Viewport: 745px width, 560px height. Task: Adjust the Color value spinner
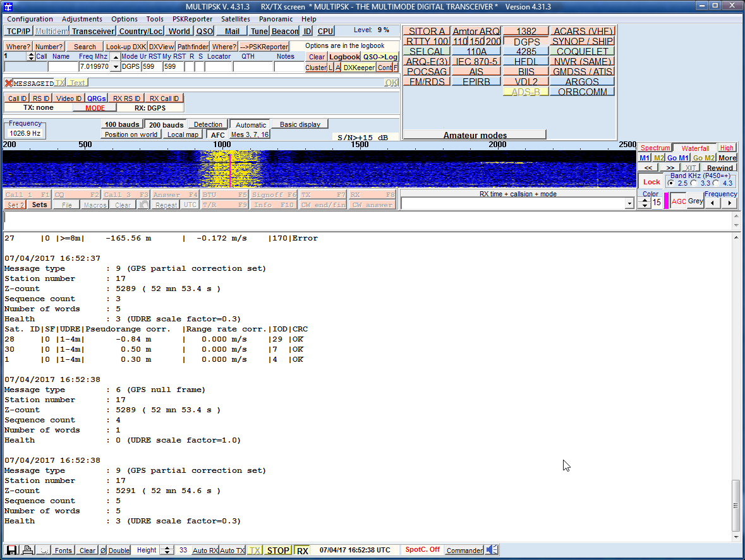click(x=645, y=203)
